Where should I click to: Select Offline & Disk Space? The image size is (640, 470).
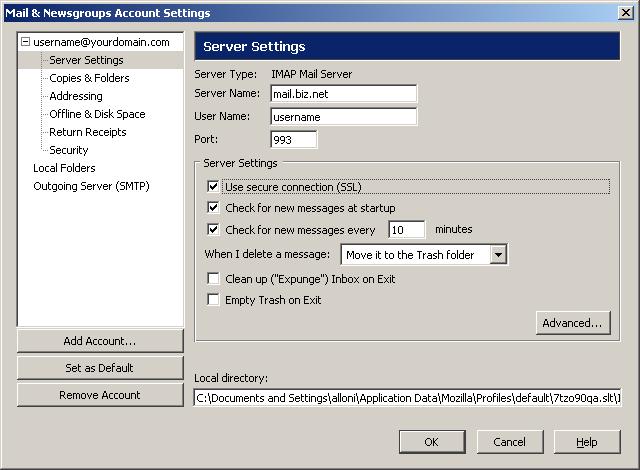(x=97, y=114)
